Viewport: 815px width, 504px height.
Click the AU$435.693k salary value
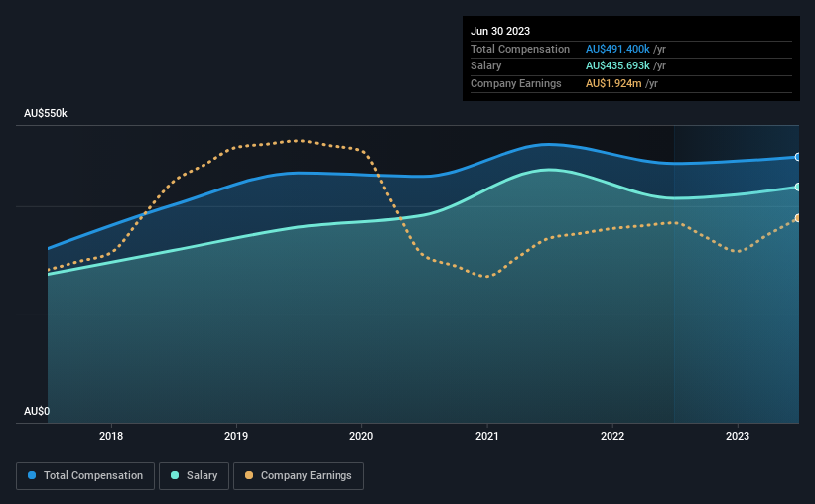[x=617, y=66]
